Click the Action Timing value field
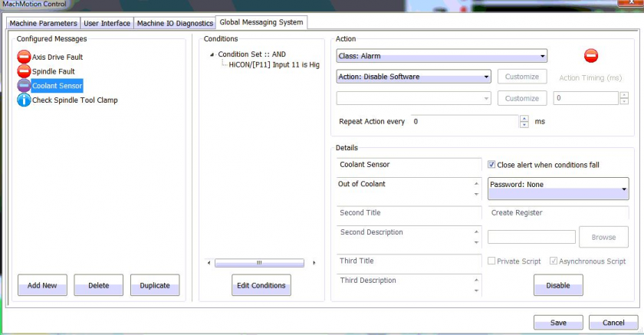644x335 pixels. point(586,98)
